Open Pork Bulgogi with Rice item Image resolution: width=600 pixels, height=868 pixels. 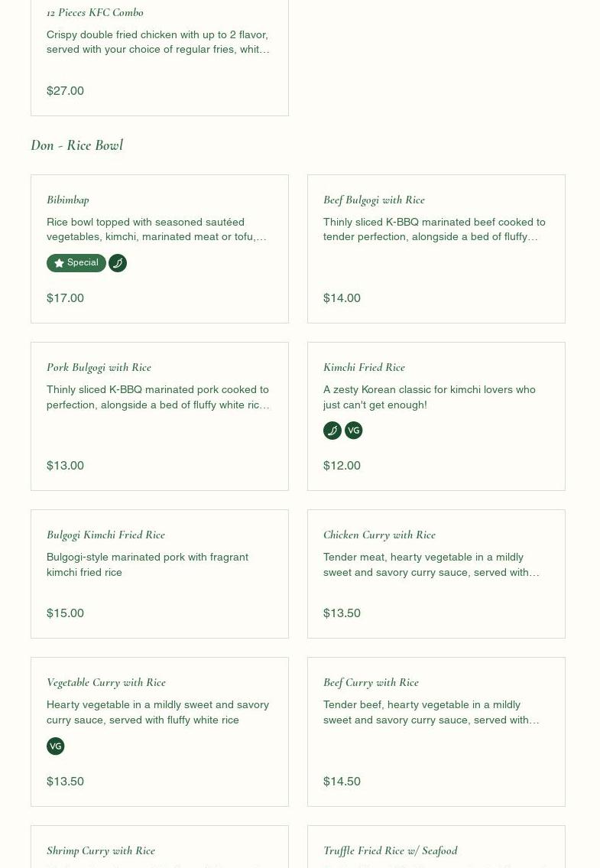[99, 367]
